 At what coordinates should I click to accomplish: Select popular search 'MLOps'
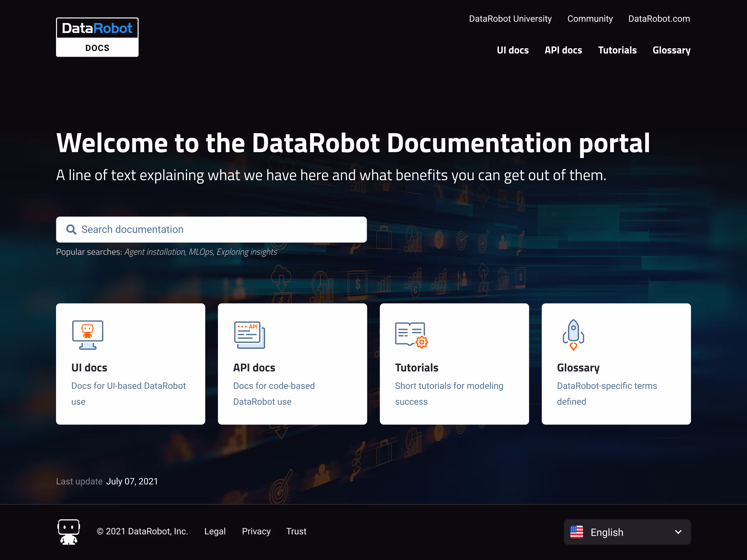coord(201,252)
